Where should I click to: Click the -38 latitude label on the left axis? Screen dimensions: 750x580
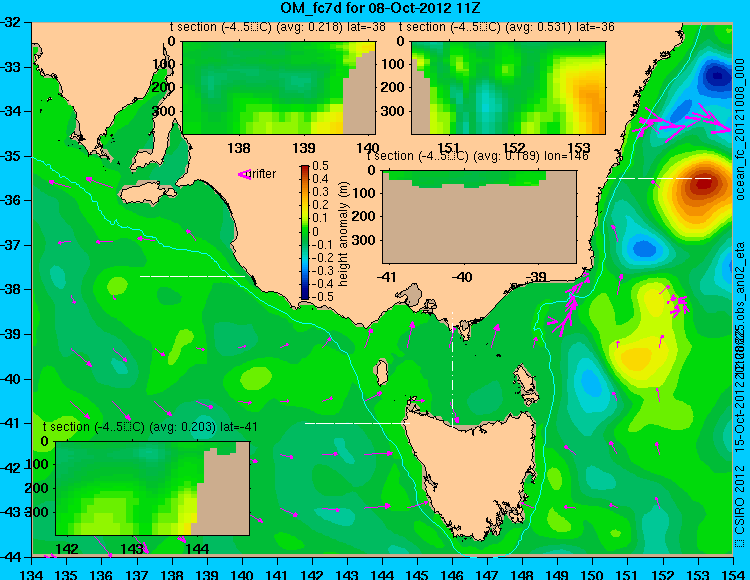[x=11, y=289]
